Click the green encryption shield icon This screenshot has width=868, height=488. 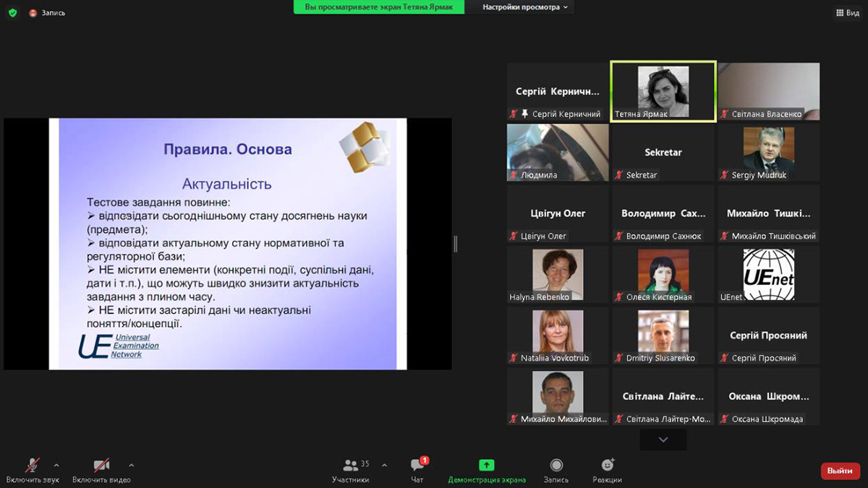click(x=12, y=12)
